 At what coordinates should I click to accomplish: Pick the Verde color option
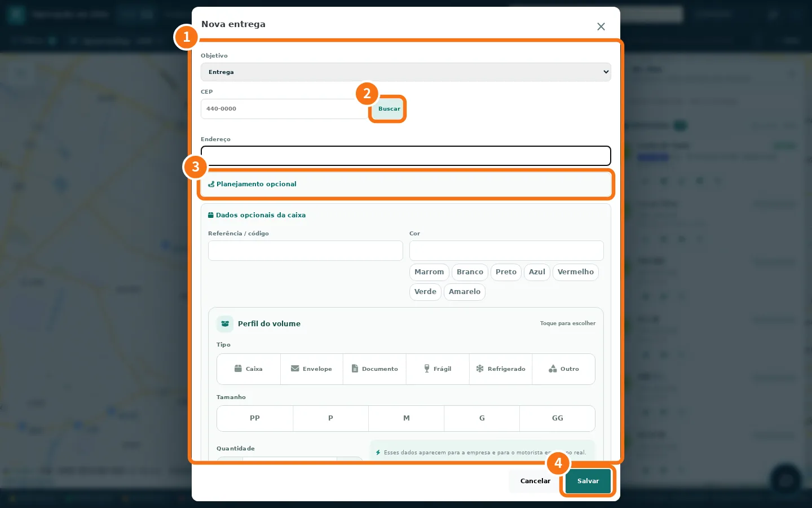pyautogui.click(x=425, y=292)
